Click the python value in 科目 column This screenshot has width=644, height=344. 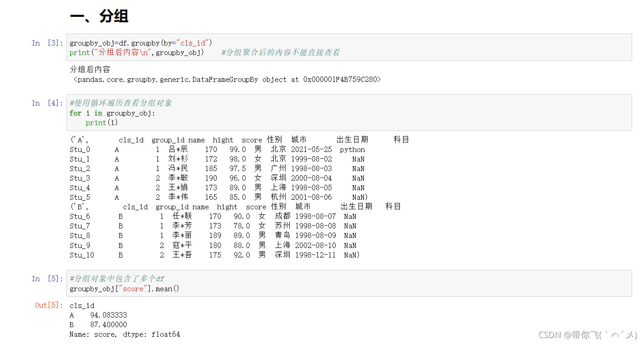pyautogui.click(x=353, y=150)
